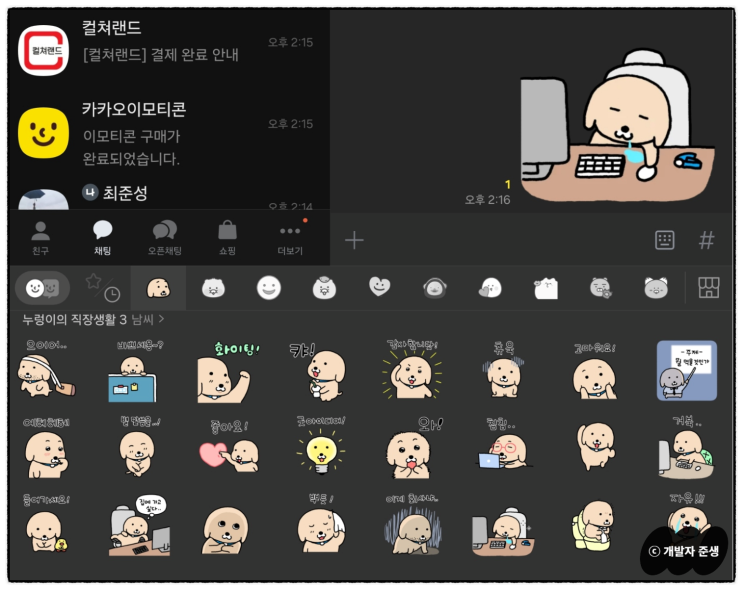The height and width of the screenshot is (590, 743).
Task: Click the hashtag search icon
Action: (707, 240)
